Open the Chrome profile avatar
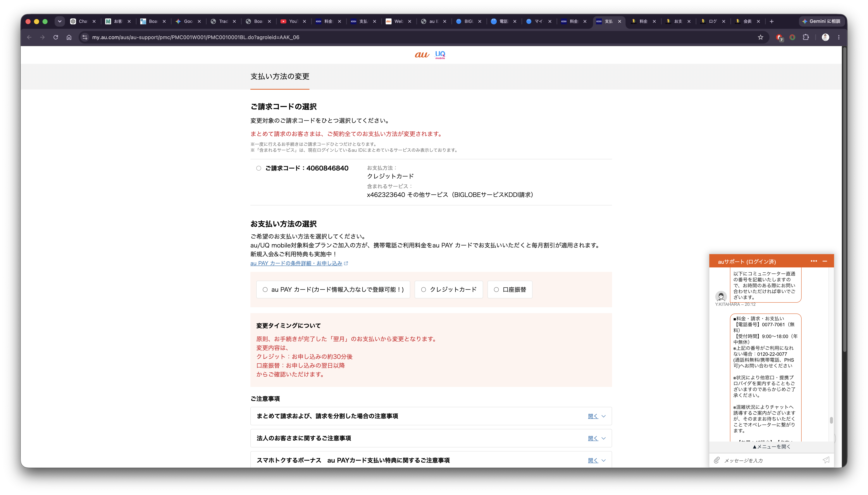This screenshot has width=868, height=495. 826,37
